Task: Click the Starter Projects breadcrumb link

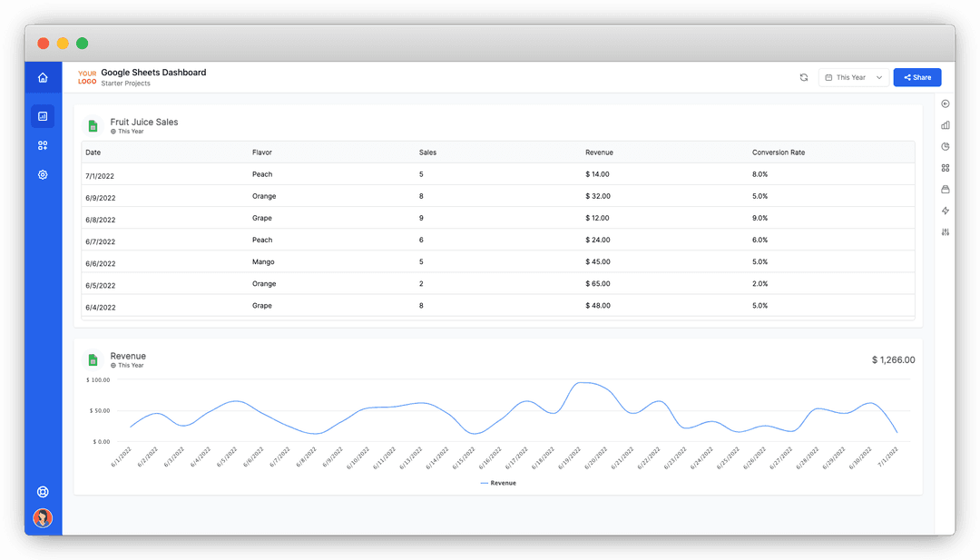Action: [125, 84]
